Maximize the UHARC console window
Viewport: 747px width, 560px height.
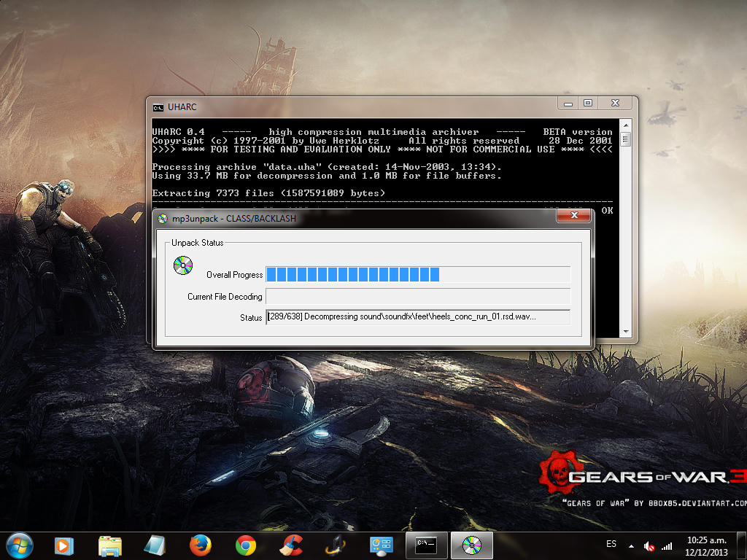point(588,104)
